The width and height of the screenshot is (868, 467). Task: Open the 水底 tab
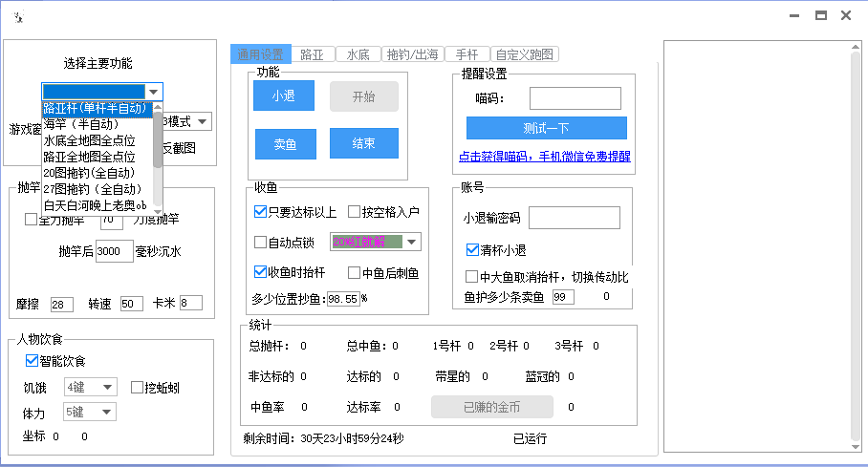pyautogui.click(x=358, y=54)
